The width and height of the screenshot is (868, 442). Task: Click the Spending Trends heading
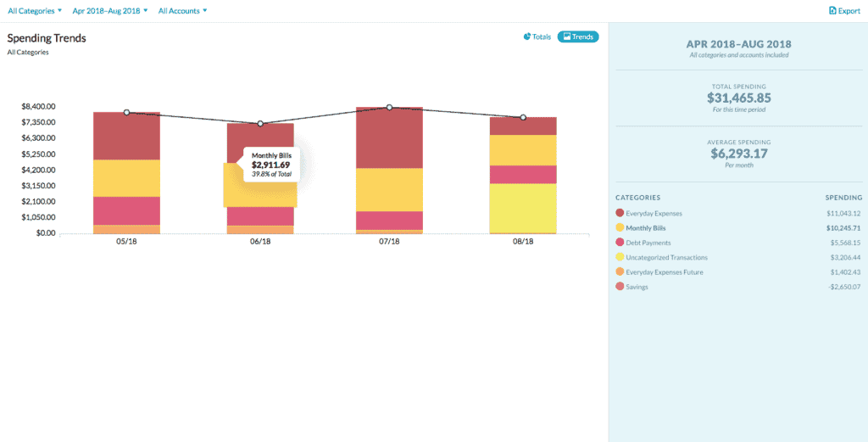click(x=47, y=38)
